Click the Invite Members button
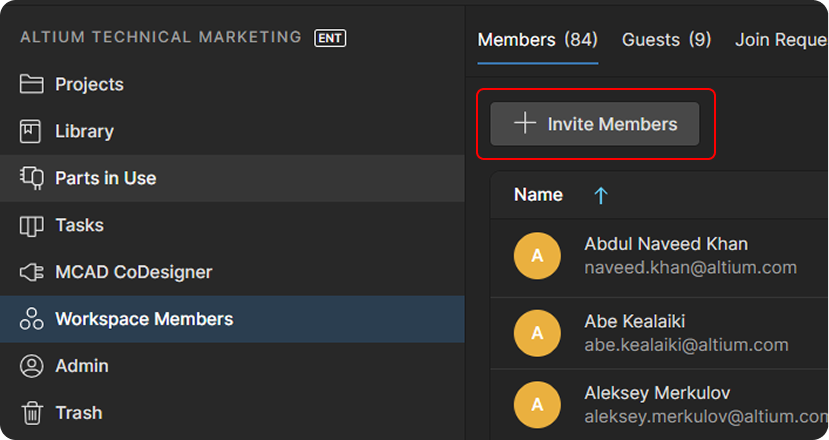 point(595,124)
